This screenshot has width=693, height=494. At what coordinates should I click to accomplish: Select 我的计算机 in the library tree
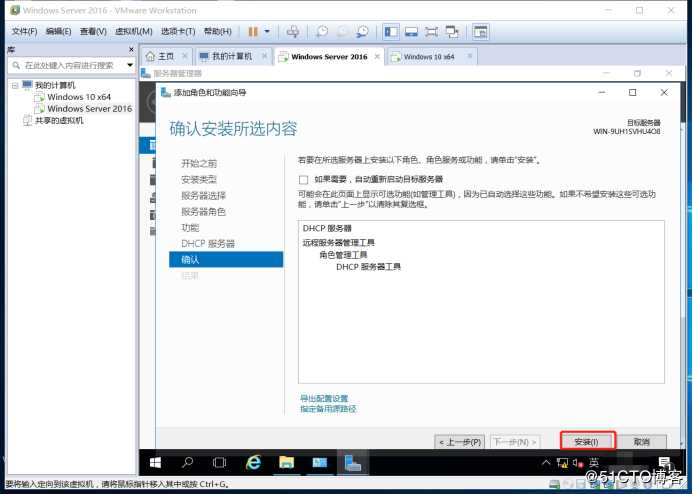click(55, 85)
